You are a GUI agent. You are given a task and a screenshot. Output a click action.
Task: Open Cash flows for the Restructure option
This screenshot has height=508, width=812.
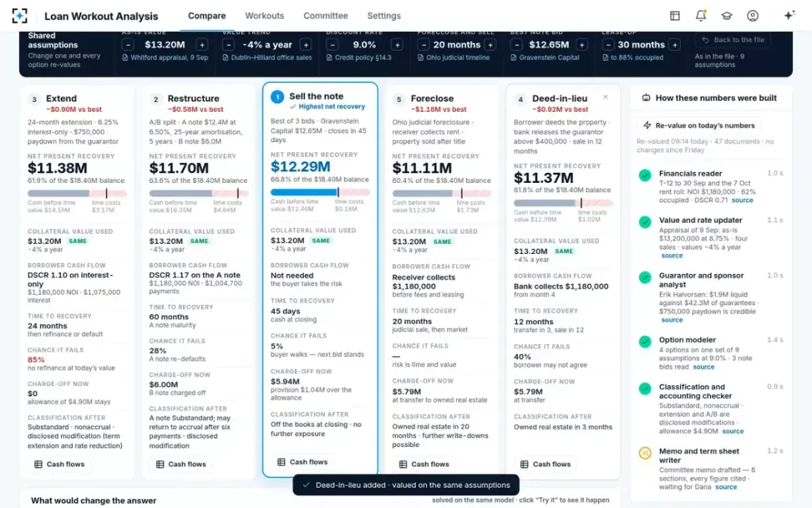point(181,464)
